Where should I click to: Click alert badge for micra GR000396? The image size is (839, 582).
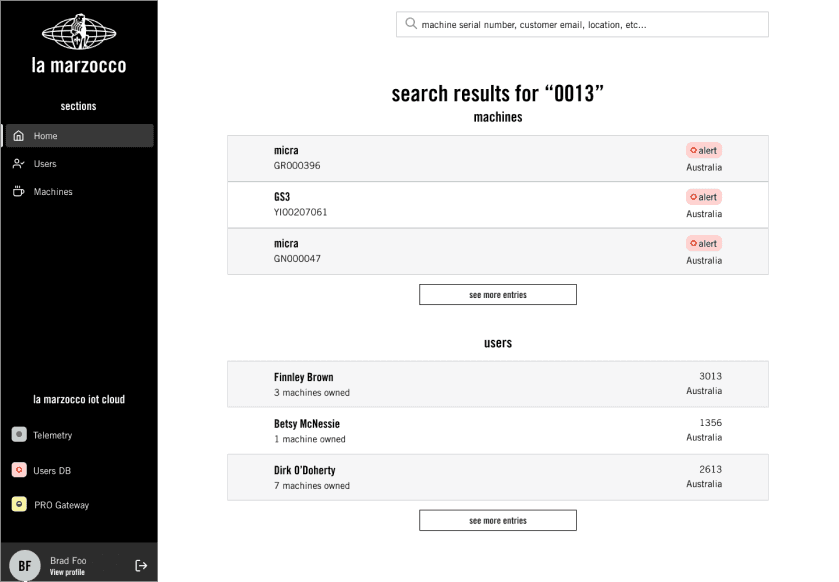704,150
